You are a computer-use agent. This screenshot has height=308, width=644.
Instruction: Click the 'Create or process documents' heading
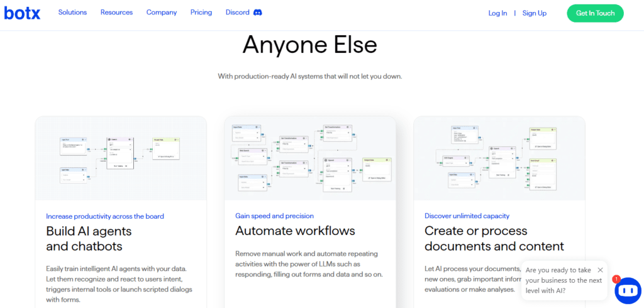(494, 238)
